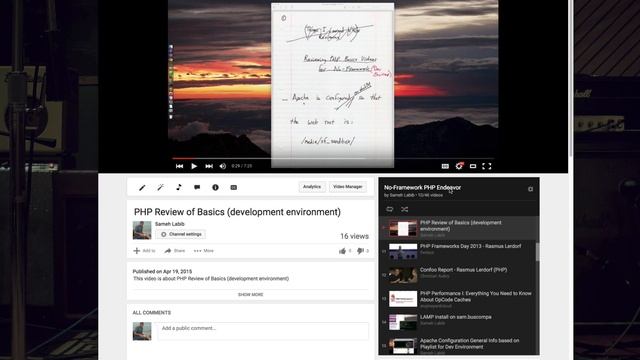
Task: Mute the video volume speaker icon
Action: (223, 166)
